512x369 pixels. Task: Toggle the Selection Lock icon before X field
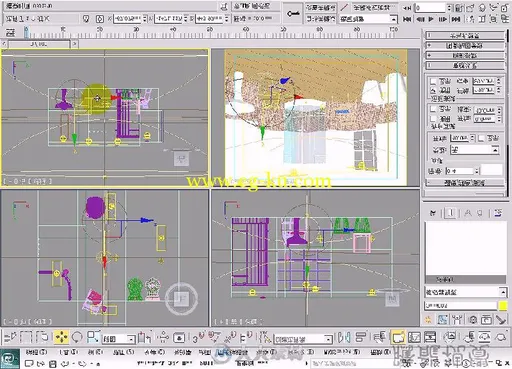(86, 19)
